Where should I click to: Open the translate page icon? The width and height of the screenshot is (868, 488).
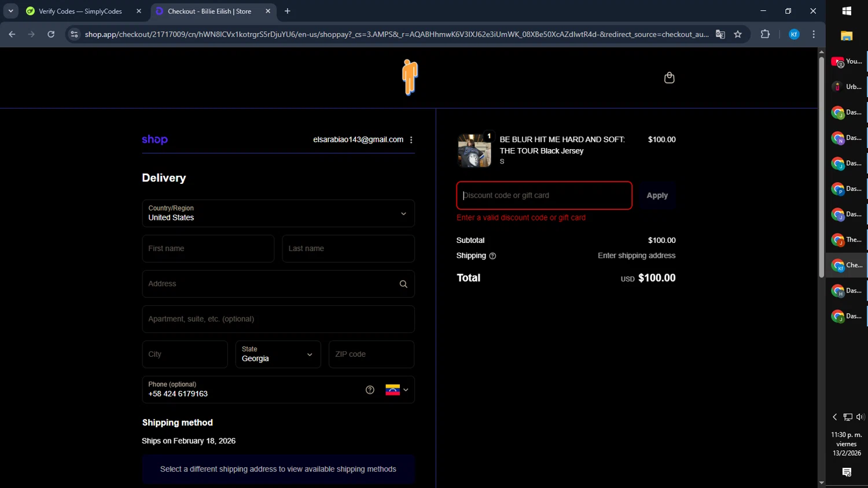tap(720, 34)
